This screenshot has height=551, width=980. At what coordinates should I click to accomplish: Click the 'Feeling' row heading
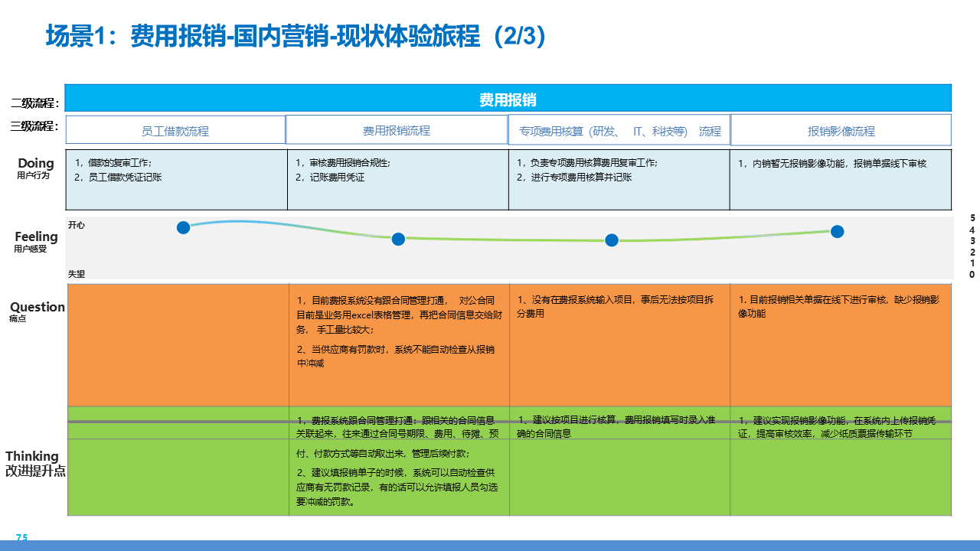coord(36,237)
